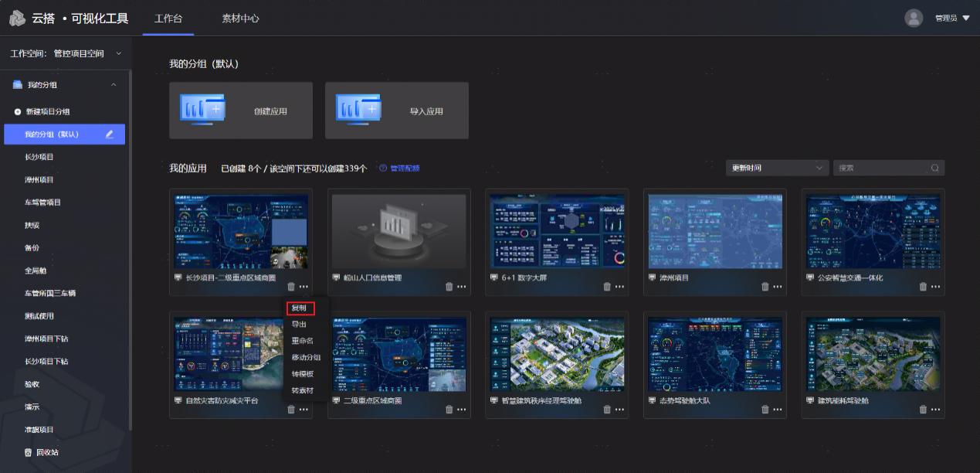The image size is (980, 473).
Task: Expand the 工作空间 workspace selector
Action: 118,54
